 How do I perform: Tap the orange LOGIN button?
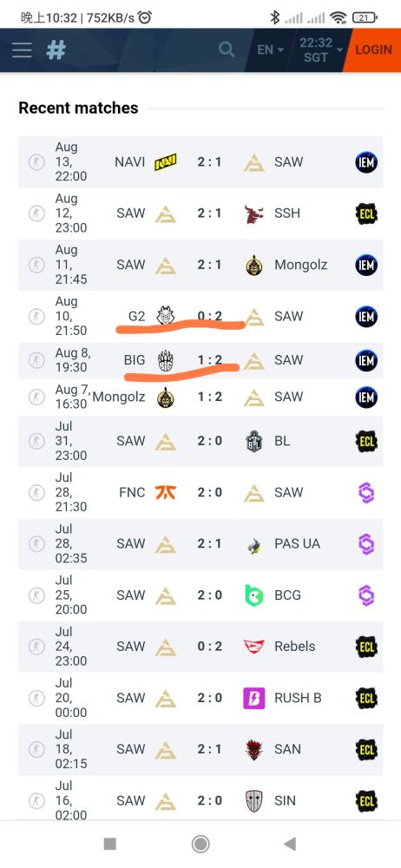[x=373, y=49]
